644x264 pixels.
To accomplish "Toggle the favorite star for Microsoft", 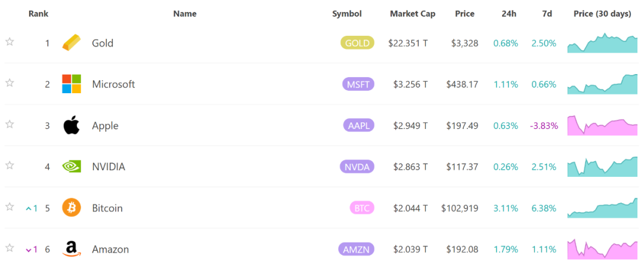I will coord(10,83).
